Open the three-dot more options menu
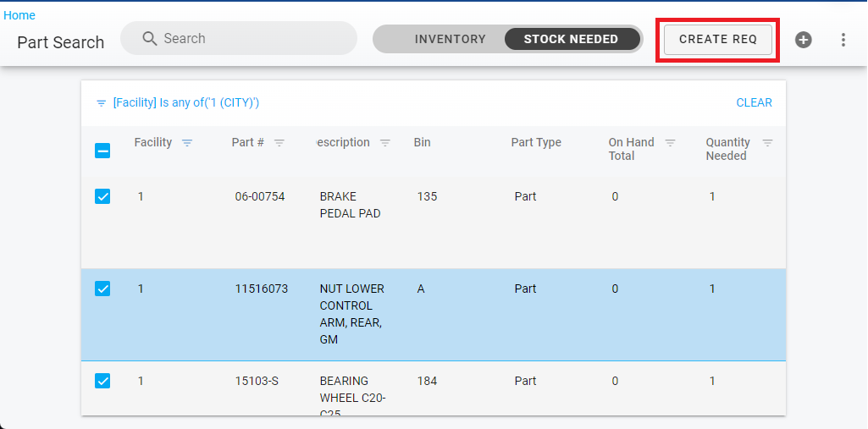Image resolution: width=868 pixels, height=429 pixels. 843,40
